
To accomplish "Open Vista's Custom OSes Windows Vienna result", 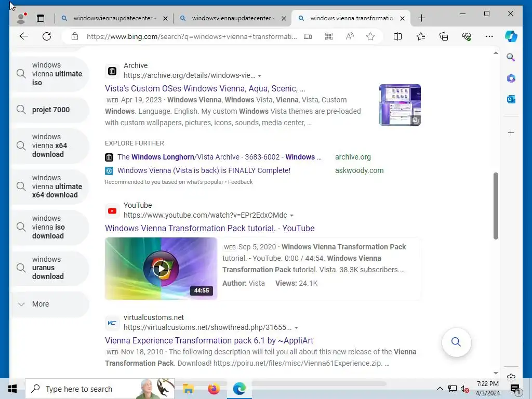I will click(205, 88).
